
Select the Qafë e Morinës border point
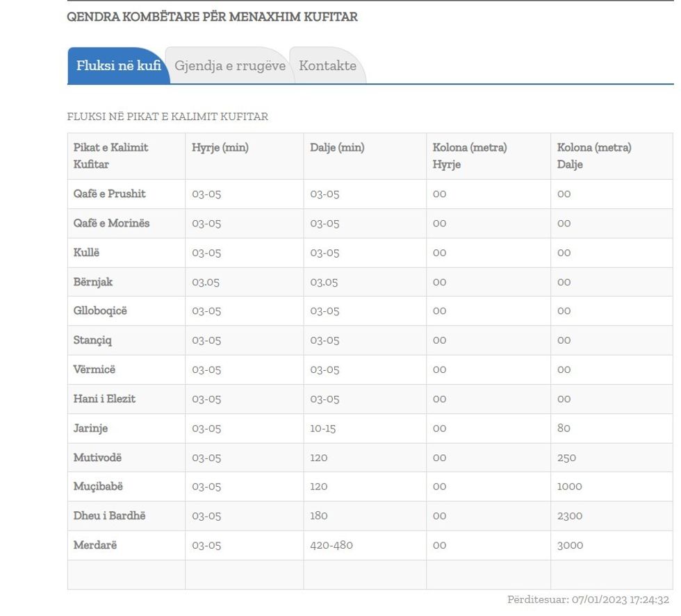[x=111, y=223]
